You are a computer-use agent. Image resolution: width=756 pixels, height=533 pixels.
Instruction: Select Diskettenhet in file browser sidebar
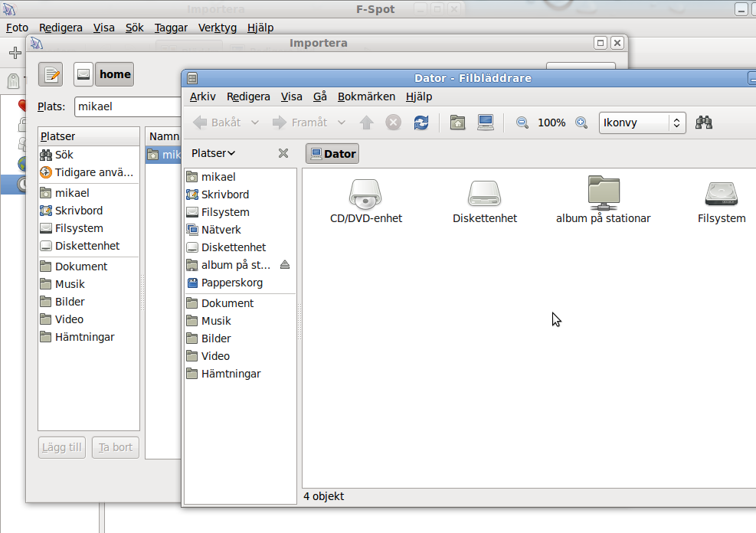pos(240,247)
